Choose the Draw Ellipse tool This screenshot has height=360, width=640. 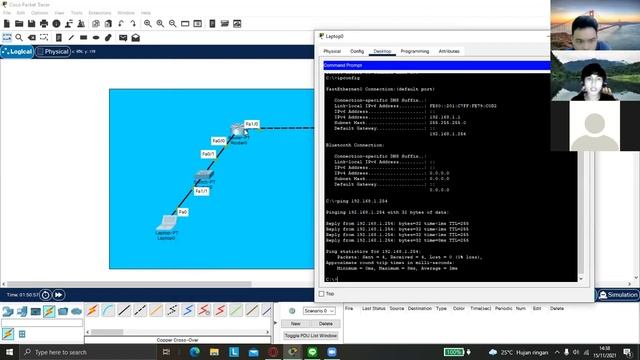[96, 38]
